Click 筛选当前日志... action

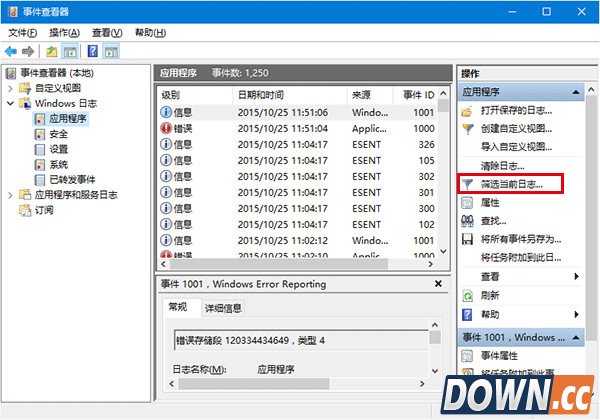pyautogui.click(x=510, y=184)
